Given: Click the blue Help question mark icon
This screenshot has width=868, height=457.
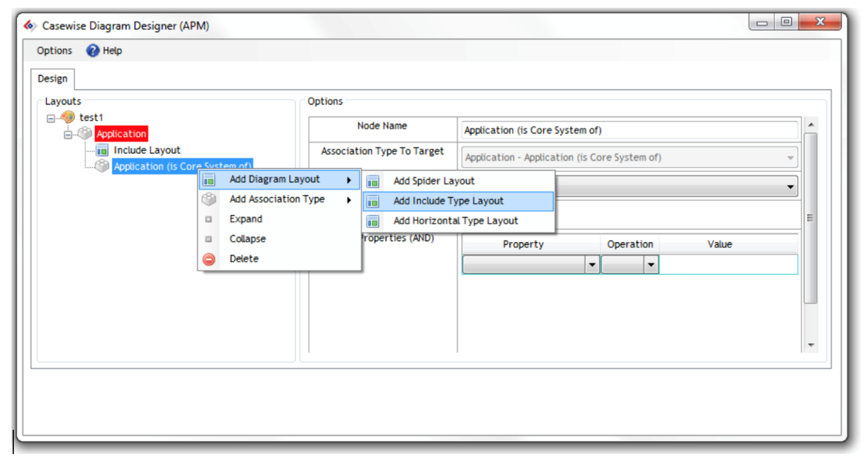Looking at the screenshot, I should tap(93, 50).
